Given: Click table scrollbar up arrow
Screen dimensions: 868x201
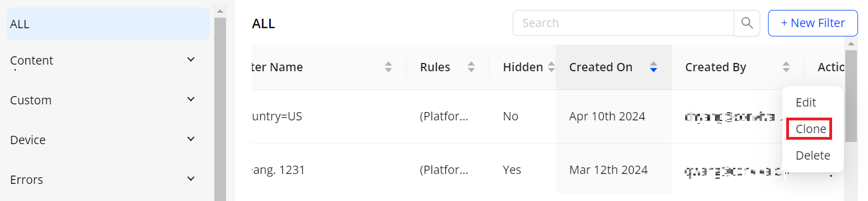Looking at the screenshot, I should (851, 44).
